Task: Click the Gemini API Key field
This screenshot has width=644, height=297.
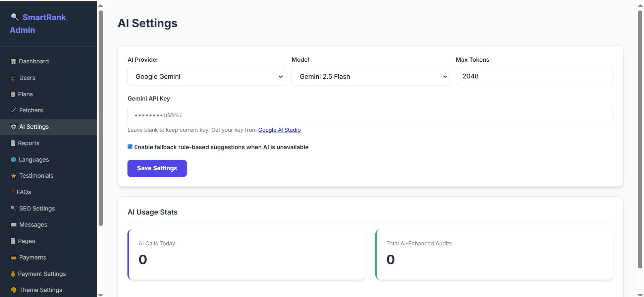Action: [x=370, y=115]
